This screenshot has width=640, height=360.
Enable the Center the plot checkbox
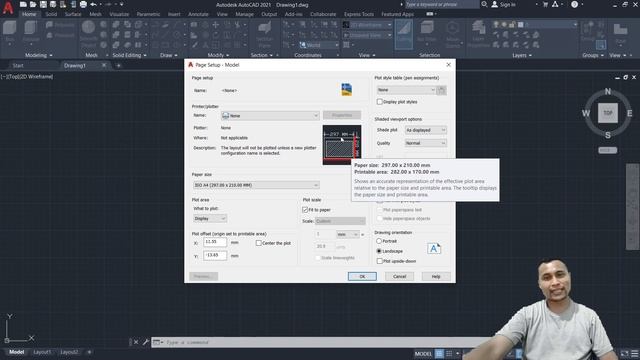259,243
